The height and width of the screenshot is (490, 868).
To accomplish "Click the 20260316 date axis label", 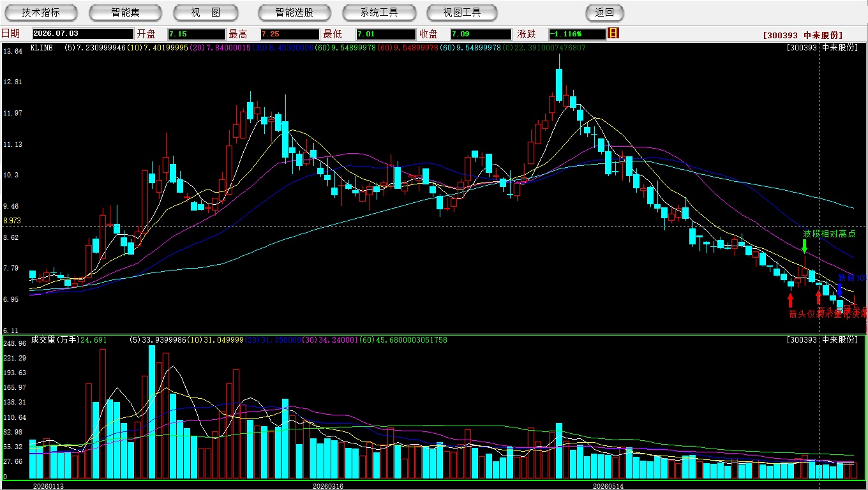I will click(327, 486).
